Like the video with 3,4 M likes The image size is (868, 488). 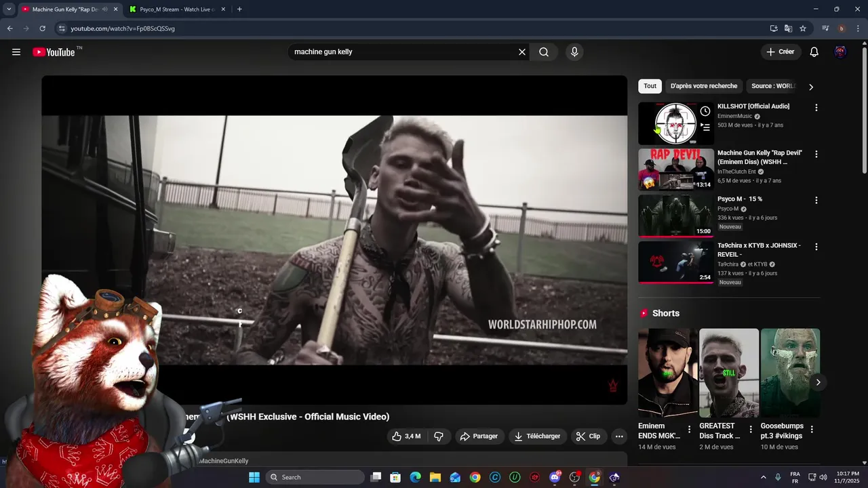406,436
